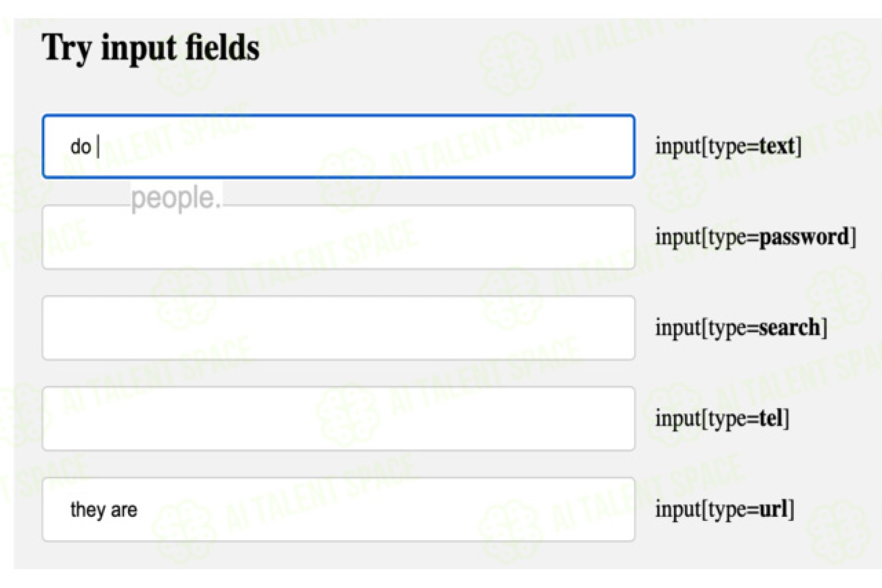Click the input[type=text] label
This screenshot has height=588, width=882.
click(x=729, y=146)
